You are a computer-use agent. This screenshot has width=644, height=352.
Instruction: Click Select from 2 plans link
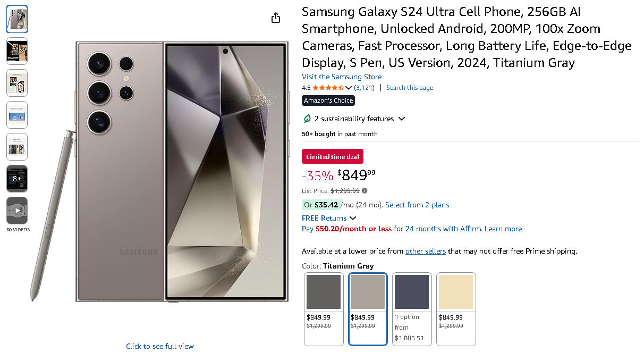coord(417,205)
